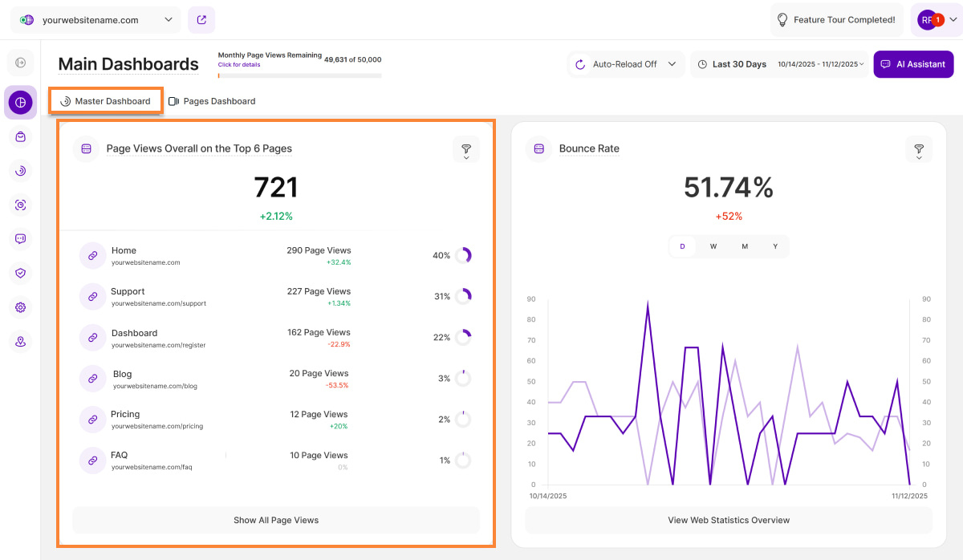Open the Page Views filter icon

coord(465,149)
